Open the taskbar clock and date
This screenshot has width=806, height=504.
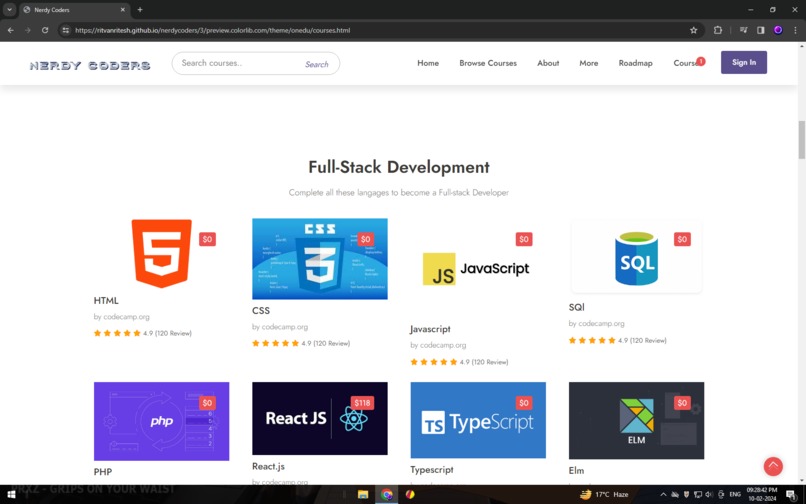tap(762, 495)
